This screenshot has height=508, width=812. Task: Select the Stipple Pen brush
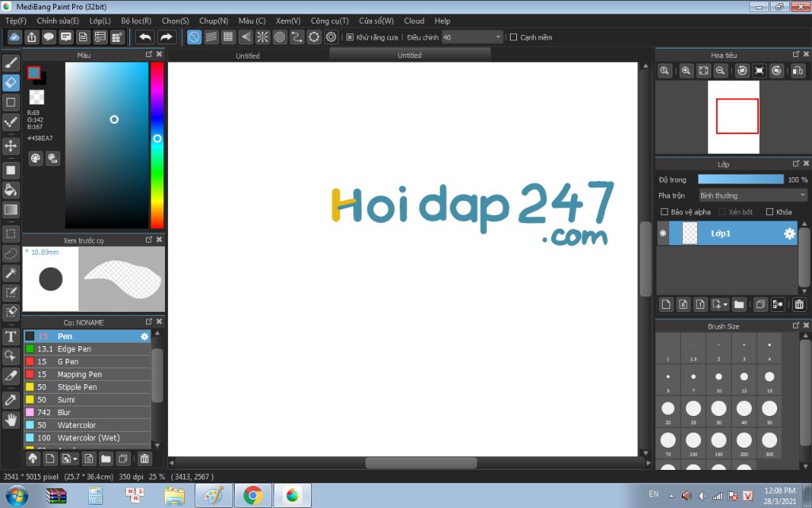(x=87, y=387)
